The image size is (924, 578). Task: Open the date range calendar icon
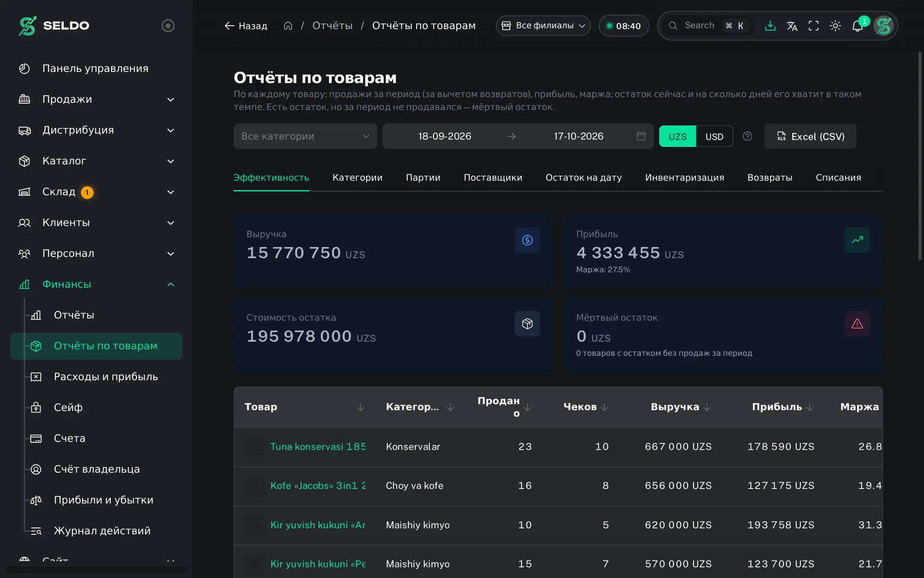[641, 136]
